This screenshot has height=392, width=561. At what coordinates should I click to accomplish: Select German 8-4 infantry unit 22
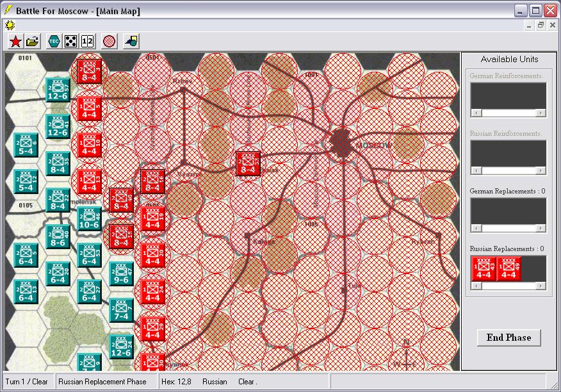pos(58,200)
